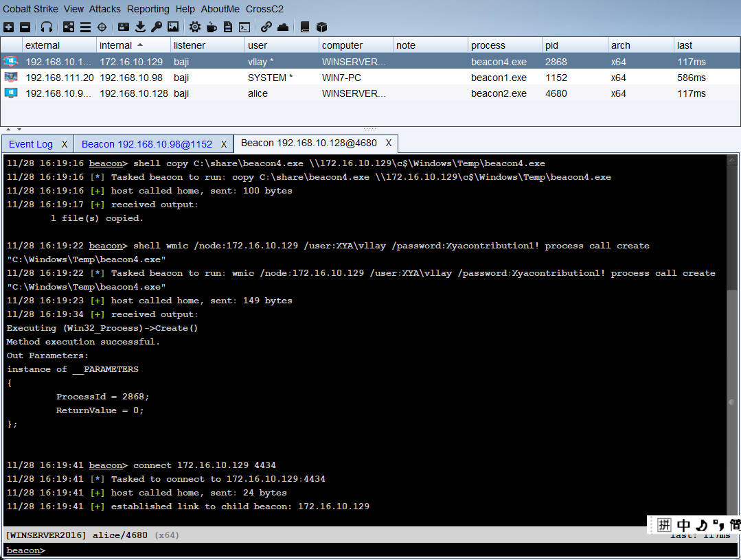Open Manage Web Server via the cloud icon

pos(283,27)
